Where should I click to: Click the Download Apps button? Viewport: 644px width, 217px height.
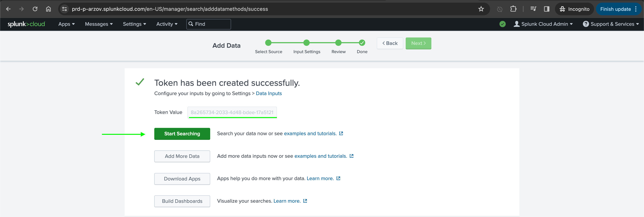(x=182, y=179)
